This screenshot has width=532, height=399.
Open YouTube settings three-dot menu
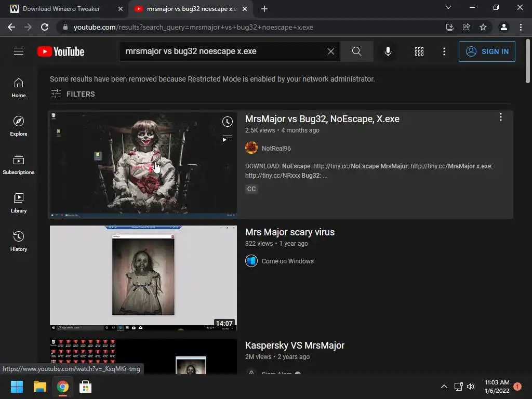(444, 51)
